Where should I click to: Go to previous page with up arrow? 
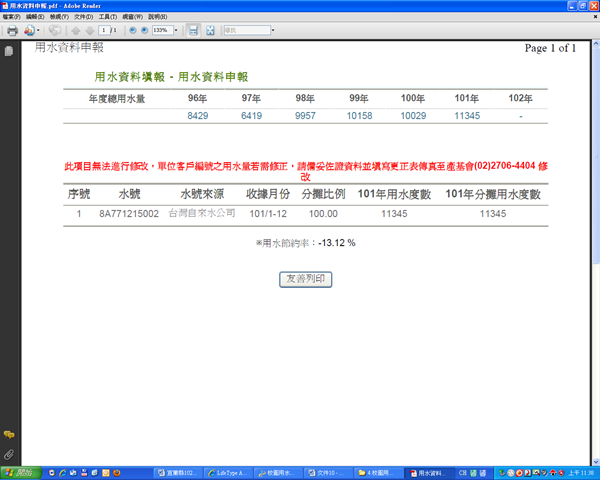(75, 31)
